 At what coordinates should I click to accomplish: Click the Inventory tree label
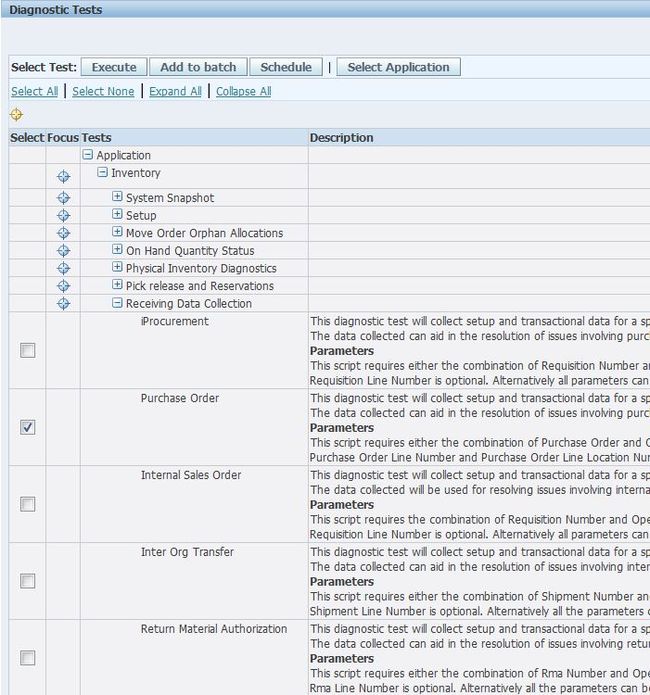136,173
